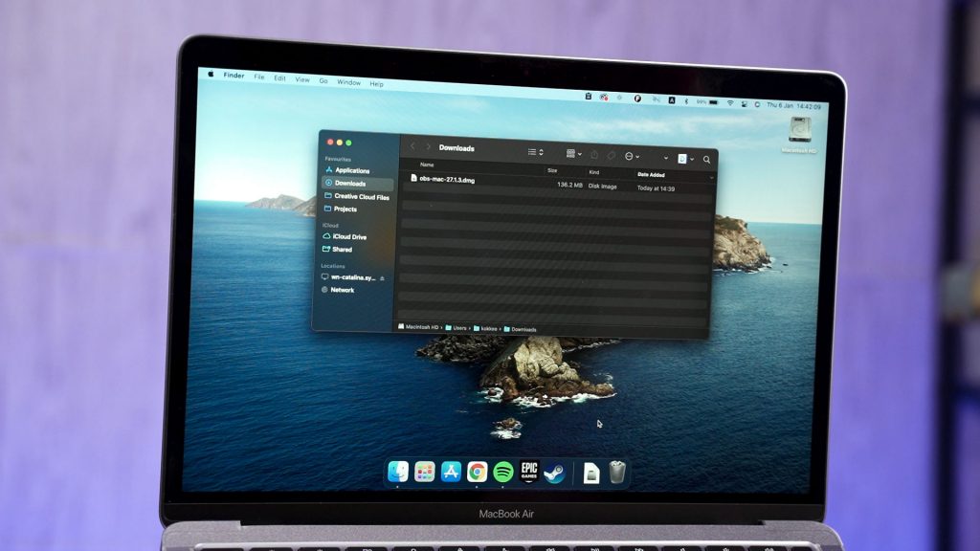Viewport: 980px width, 551px height.
Task: Click Downloads in the path bar
Action: coord(520,329)
